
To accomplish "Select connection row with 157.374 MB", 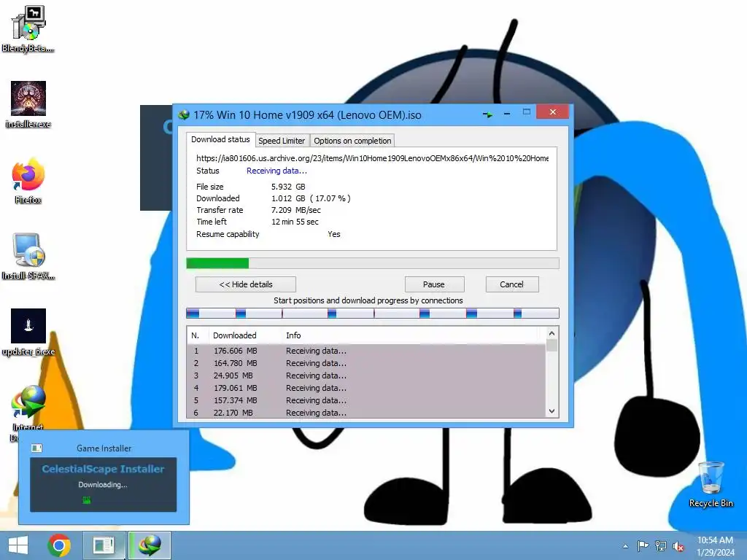I will [x=366, y=400].
